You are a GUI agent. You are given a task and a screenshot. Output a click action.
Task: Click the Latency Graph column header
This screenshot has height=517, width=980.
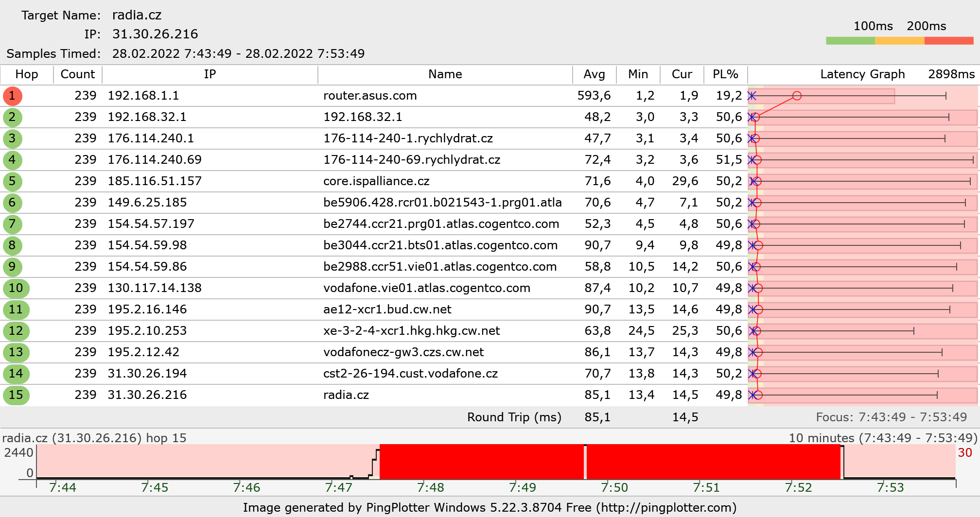click(x=862, y=74)
